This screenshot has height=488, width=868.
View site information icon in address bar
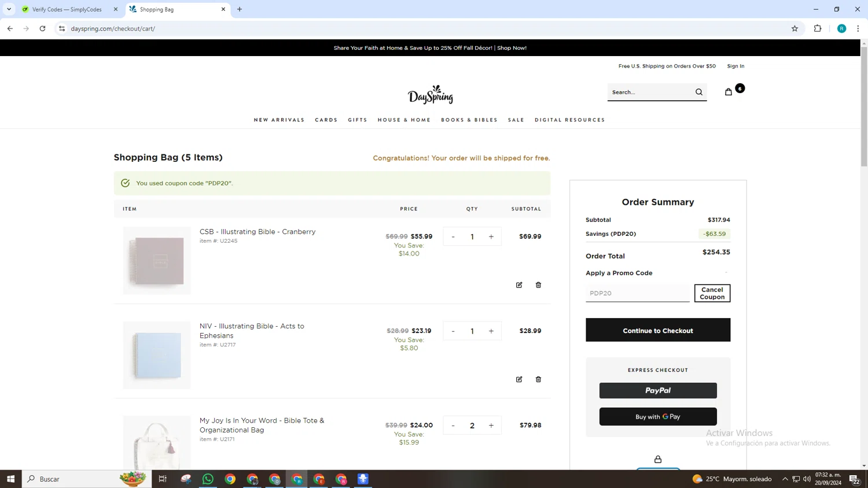point(61,28)
